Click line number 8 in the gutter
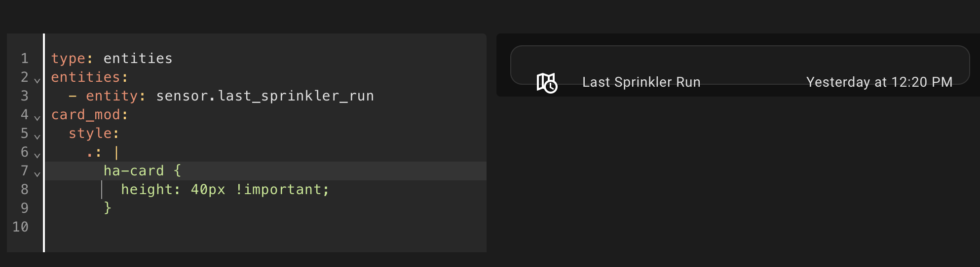Viewport: 980px width, 267px height. (x=24, y=190)
